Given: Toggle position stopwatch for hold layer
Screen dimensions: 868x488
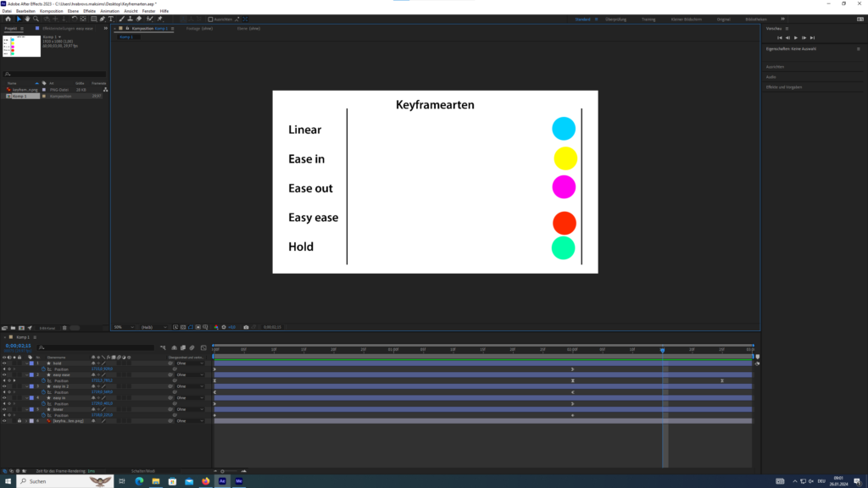Looking at the screenshot, I should [43, 369].
